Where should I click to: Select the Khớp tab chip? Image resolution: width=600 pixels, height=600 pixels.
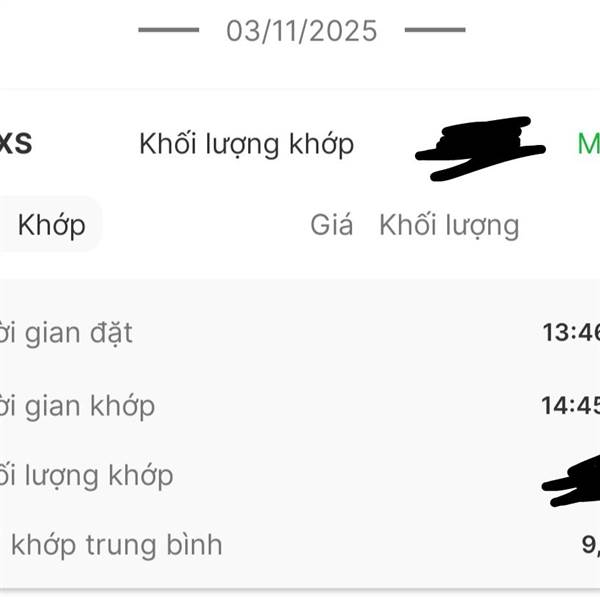pos(51,225)
